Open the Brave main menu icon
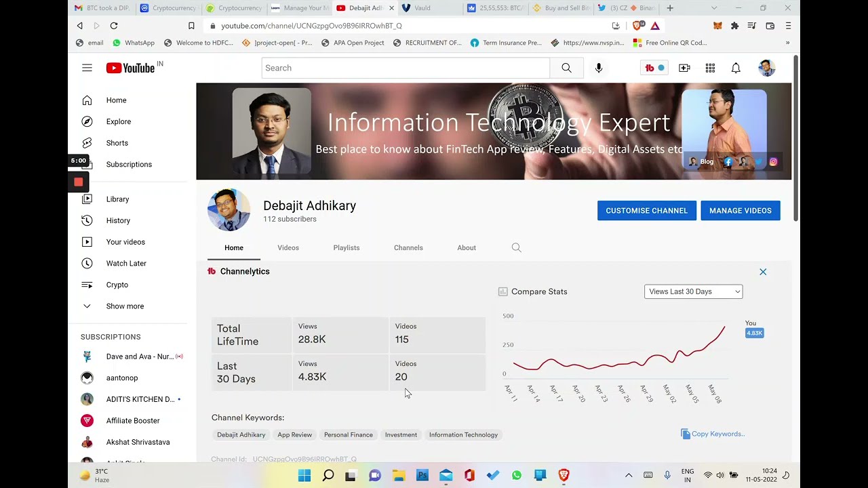The width and height of the screenshot is (868, 488). tap(788, 26)
